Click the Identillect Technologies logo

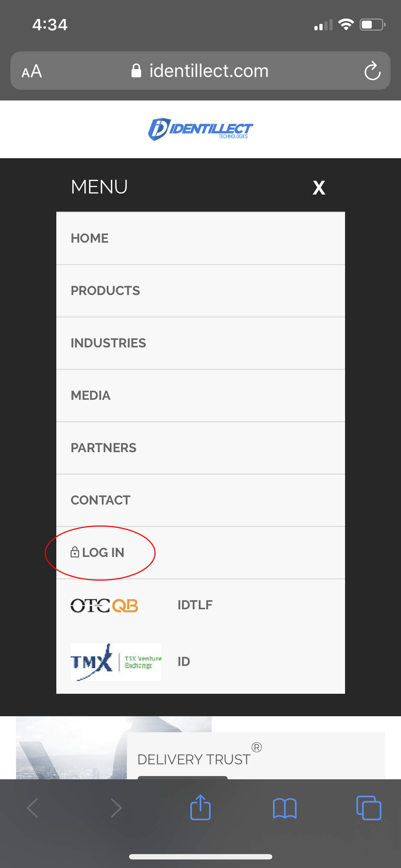point(200,129)
